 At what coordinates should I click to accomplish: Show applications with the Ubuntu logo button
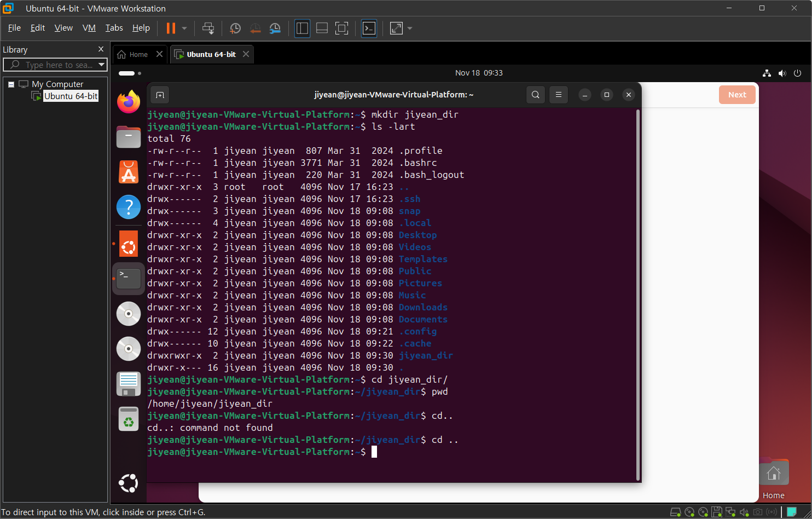pos(129,483)
